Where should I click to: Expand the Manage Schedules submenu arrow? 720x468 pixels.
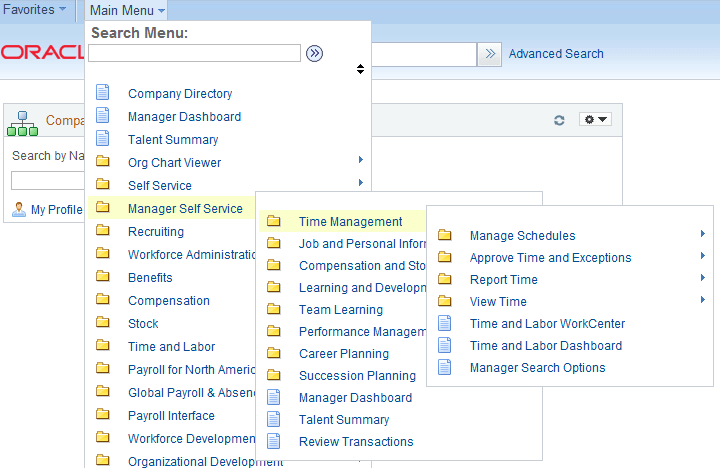(703, 233)
